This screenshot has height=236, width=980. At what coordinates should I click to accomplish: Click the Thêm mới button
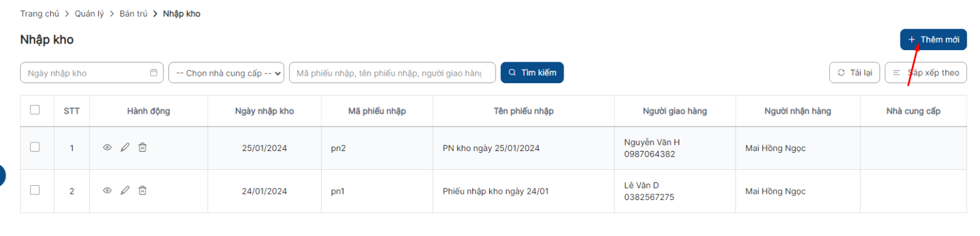click(x=933, y=40)
